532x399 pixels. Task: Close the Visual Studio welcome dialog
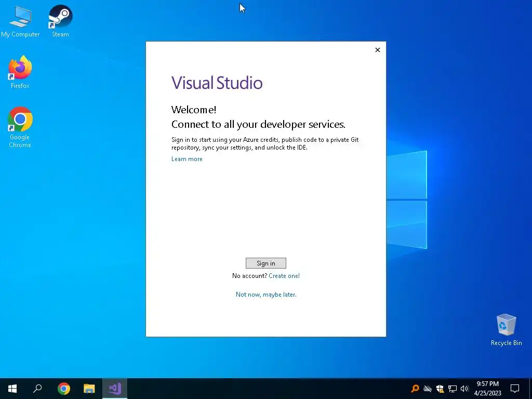coord(377,50)
